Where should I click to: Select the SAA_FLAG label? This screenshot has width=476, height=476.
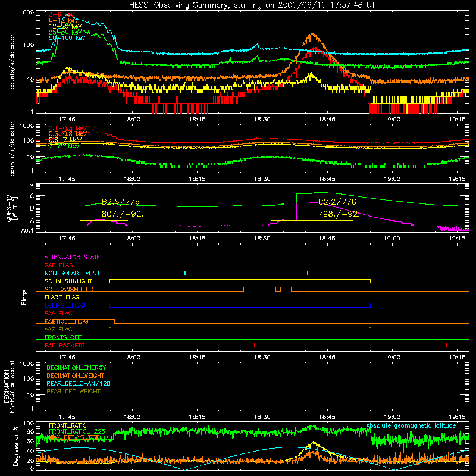click(58, 313)
